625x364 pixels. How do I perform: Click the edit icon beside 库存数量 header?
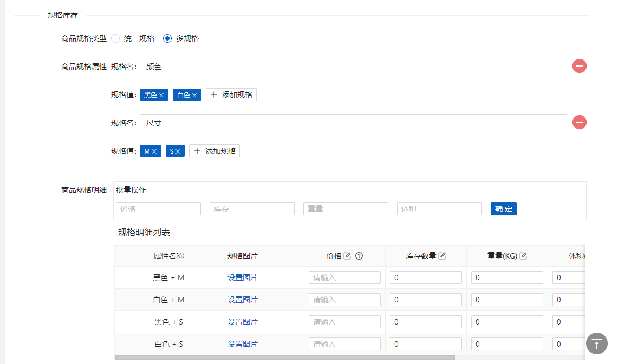[x=442, y=256]
